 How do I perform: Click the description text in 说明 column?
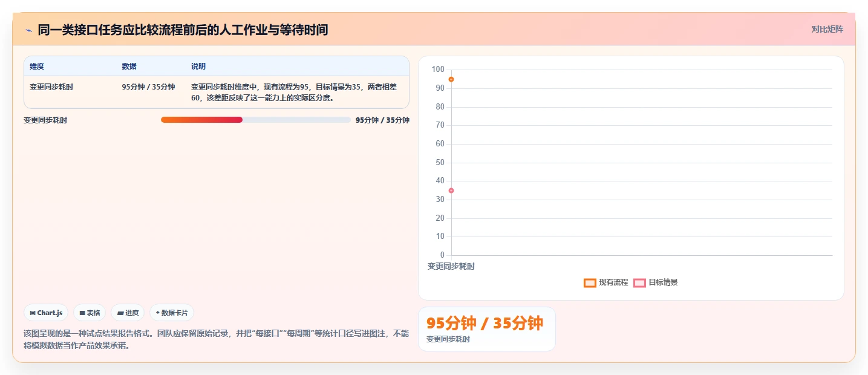click(x=295, y=93)
